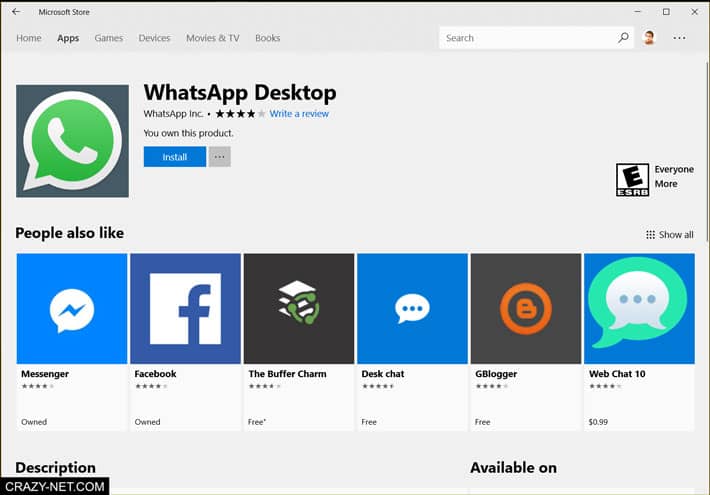710x495 pixels.
Task: Maximize the Microsoft Store window
Action: pos(666,12)
